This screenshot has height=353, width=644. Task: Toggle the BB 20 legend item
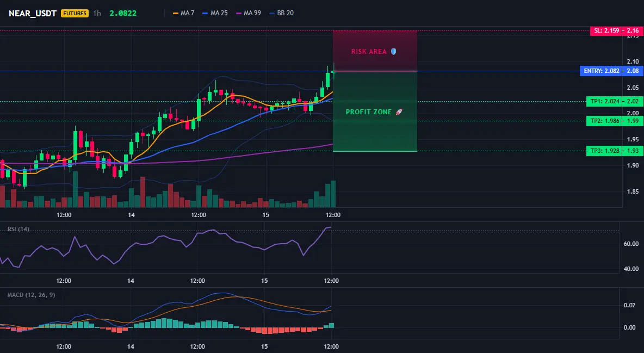coord(281,13)
